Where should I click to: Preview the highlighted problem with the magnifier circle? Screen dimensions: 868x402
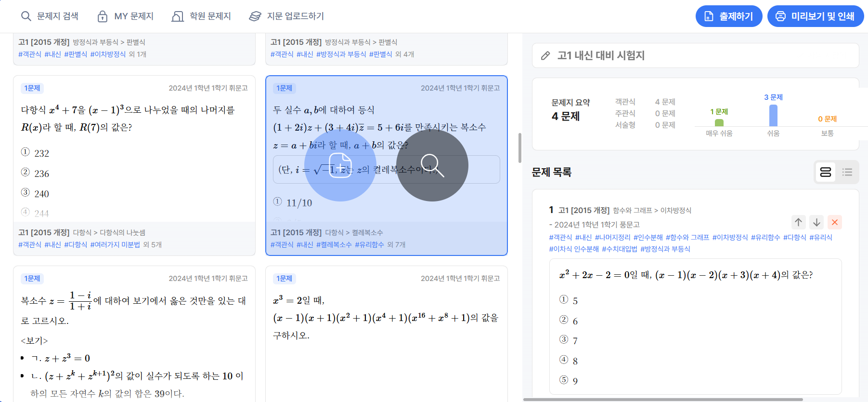point(432,165)
